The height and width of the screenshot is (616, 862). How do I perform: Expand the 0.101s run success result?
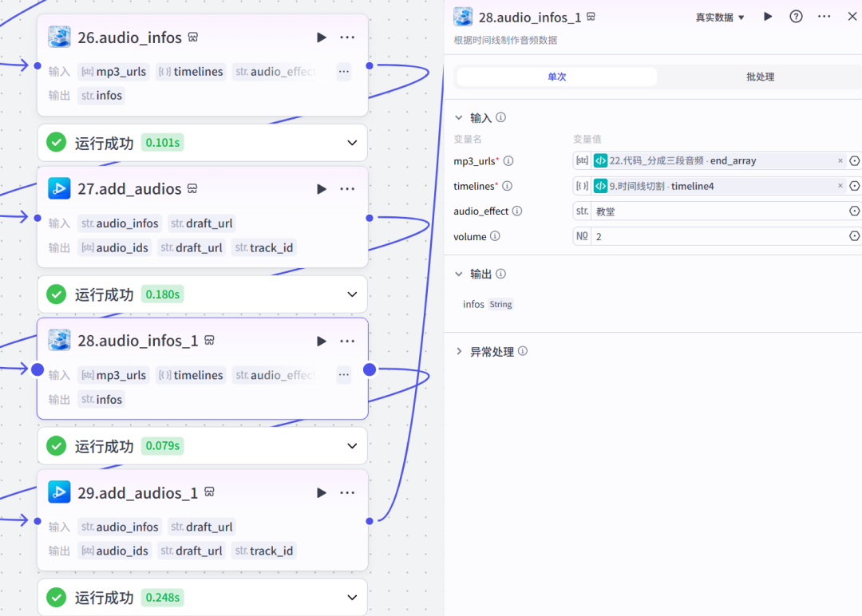pyautogui.click(x=352, y=143)
